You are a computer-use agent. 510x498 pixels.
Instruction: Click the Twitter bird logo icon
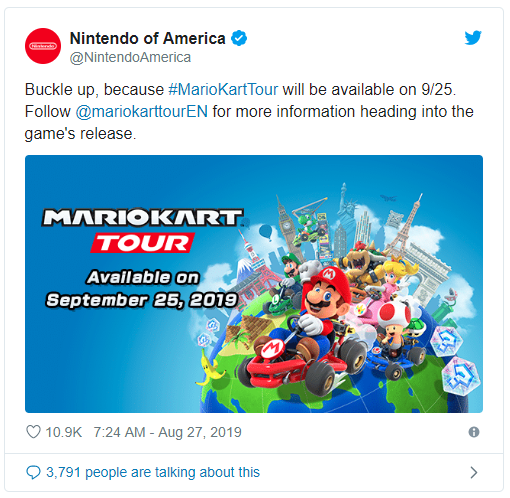(473, 38)
